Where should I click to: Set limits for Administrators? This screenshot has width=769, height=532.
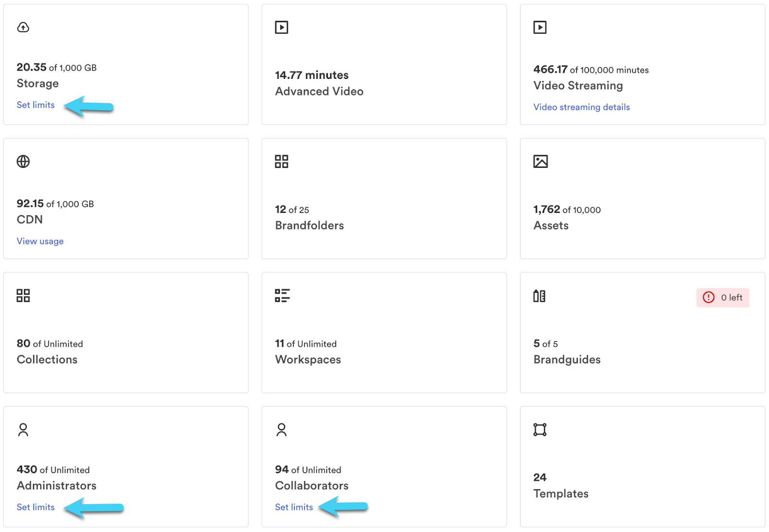(x=36, y=507)
